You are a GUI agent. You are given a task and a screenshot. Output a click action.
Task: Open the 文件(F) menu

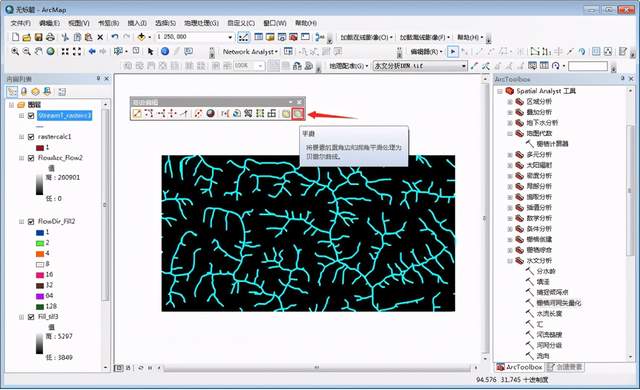tap(20, 23)
